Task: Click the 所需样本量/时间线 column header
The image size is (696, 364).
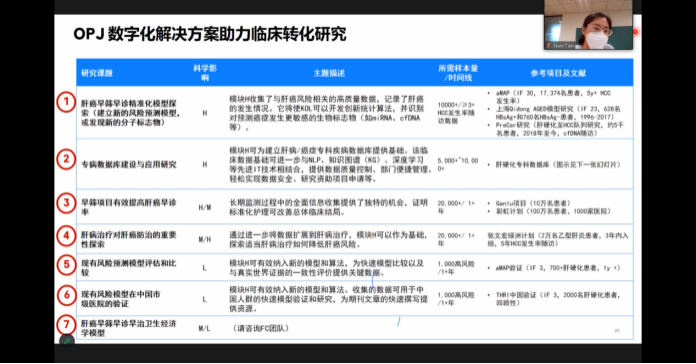Action: click(458, 73)
